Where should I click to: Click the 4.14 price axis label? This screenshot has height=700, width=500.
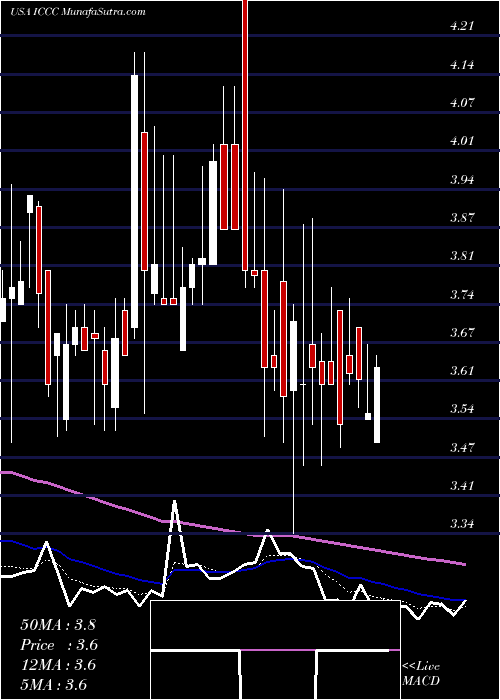[x=462, y=64]
